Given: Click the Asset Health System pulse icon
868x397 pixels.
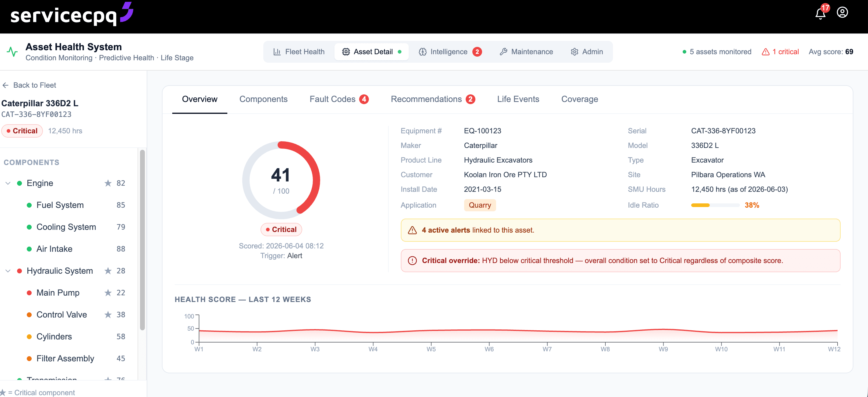Looking at the screenshot, I should click(x=12, y=51).
